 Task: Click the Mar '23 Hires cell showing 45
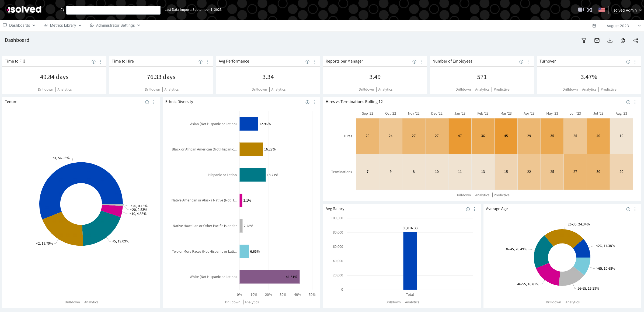click(x=506, y=136)
